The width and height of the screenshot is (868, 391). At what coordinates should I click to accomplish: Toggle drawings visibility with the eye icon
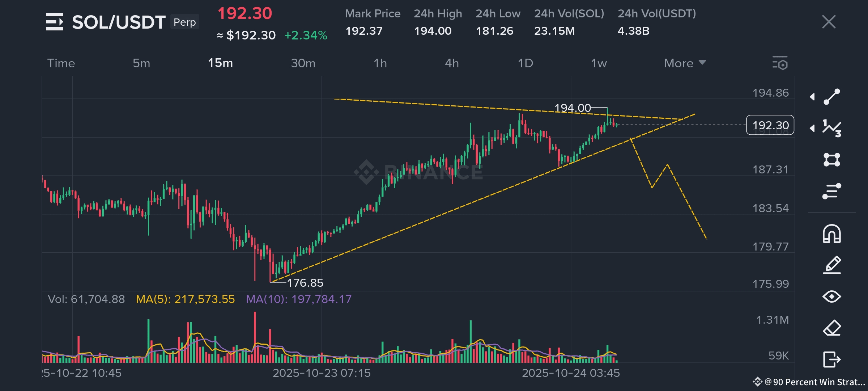coord(831,297)
